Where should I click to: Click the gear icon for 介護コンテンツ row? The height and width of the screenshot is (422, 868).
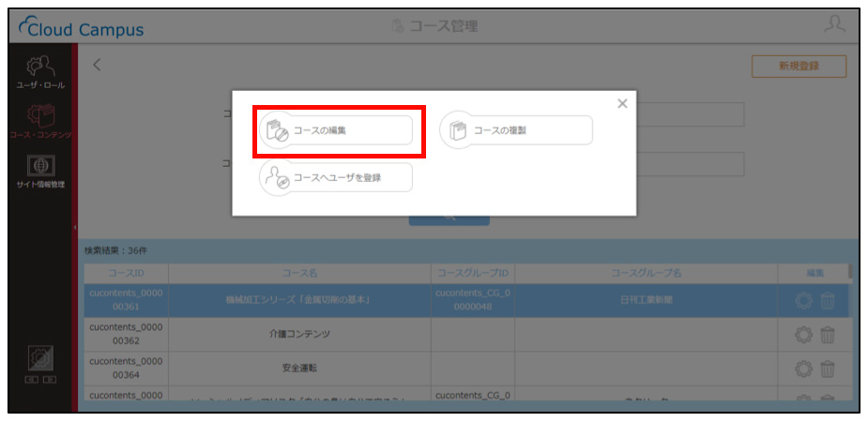(x=803, y=335)
